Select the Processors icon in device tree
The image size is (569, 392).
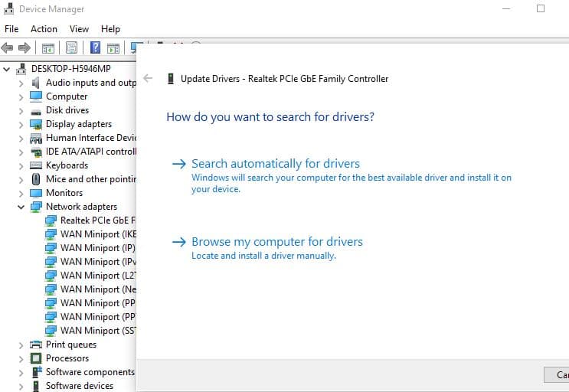point(36,358)
